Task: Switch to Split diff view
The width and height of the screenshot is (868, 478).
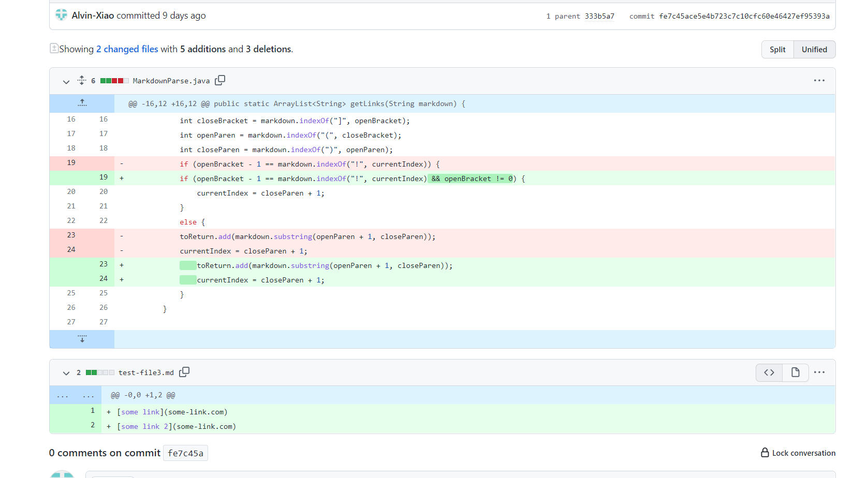Action: pos(777,50)
